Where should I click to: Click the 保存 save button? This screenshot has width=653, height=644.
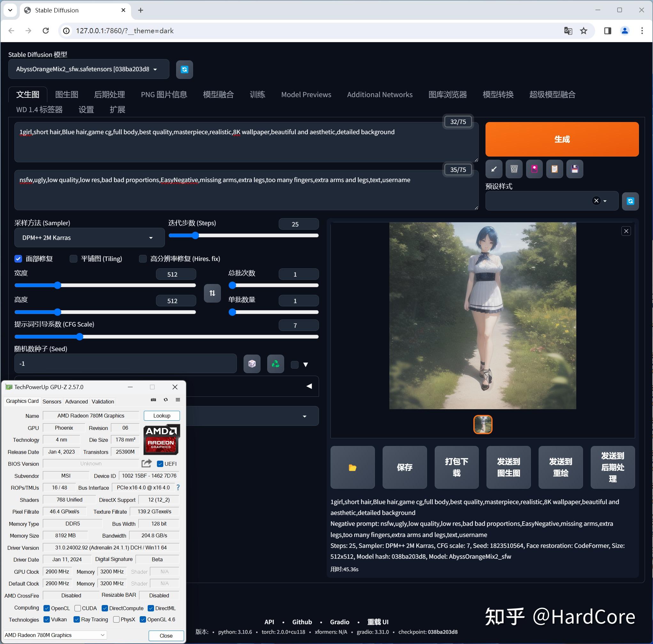click(405, 466)
